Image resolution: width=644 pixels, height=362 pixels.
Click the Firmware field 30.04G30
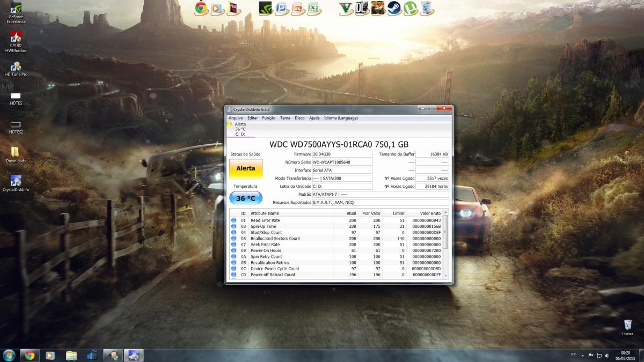tap(342, 154)
